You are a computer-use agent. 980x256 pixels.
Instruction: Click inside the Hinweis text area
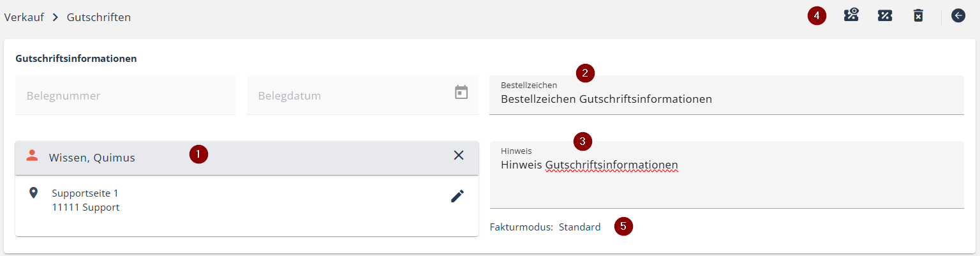[727, 174]
